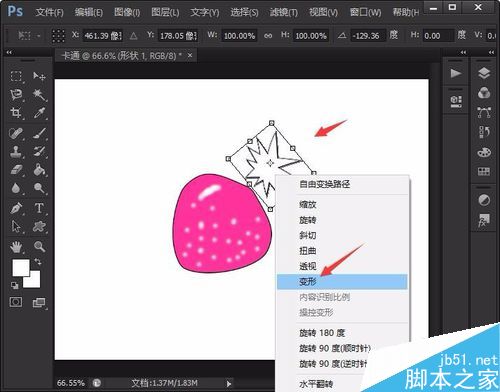The image size is (500, 392).
Task: Open status bar info arrow menu
Action: pyautogui.click(x=229, y=384)
